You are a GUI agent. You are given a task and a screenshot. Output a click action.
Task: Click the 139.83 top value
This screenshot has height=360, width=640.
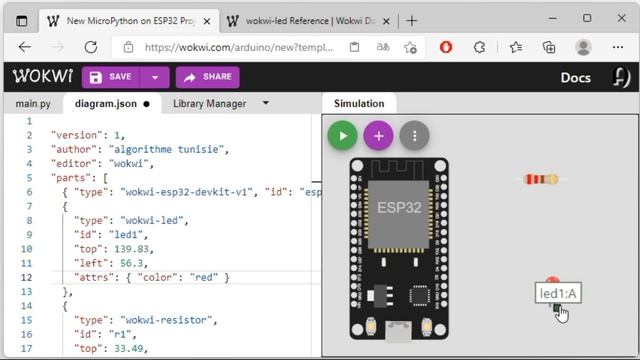tap(131, 249)
